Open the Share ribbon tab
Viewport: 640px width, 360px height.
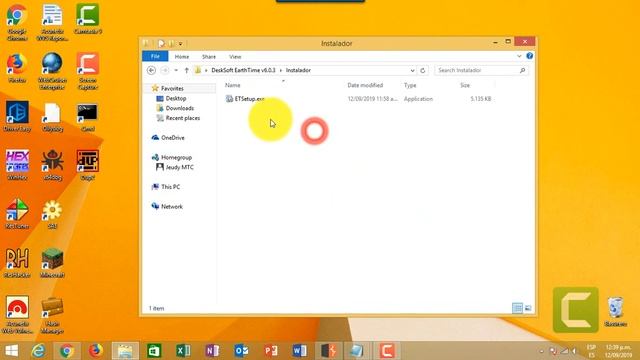click(209, 57)
